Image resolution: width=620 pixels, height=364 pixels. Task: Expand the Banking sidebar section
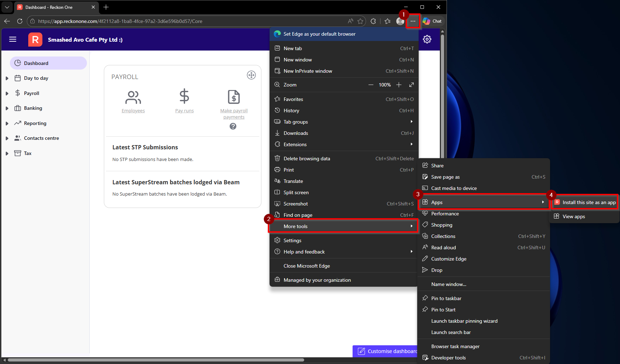(x=7, y=108)
